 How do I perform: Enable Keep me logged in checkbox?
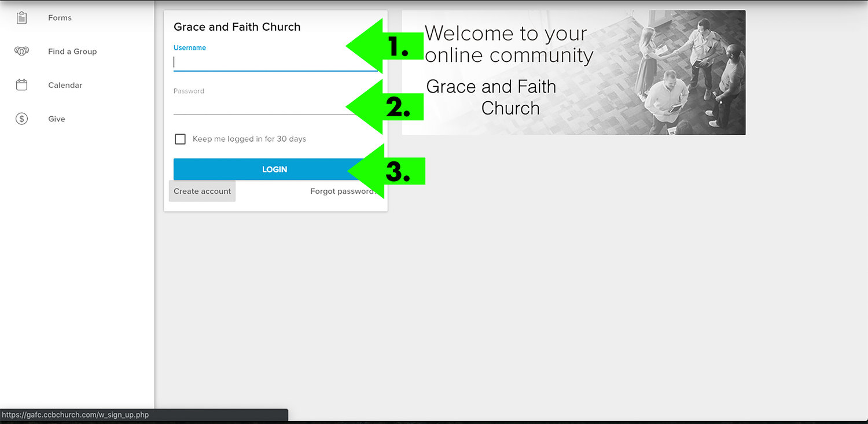pyautogui.click(x=180, y=139)
